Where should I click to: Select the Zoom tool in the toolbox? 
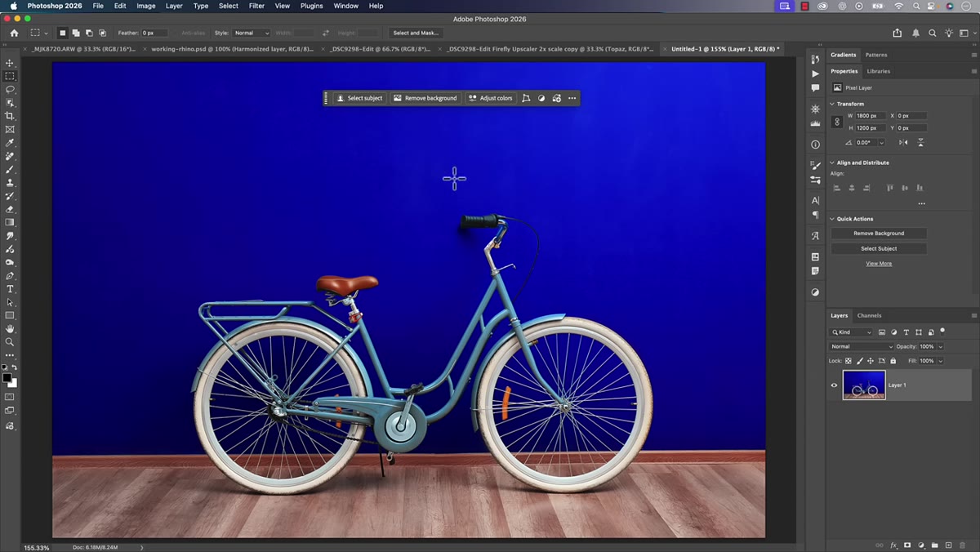(x=10, y=342)
